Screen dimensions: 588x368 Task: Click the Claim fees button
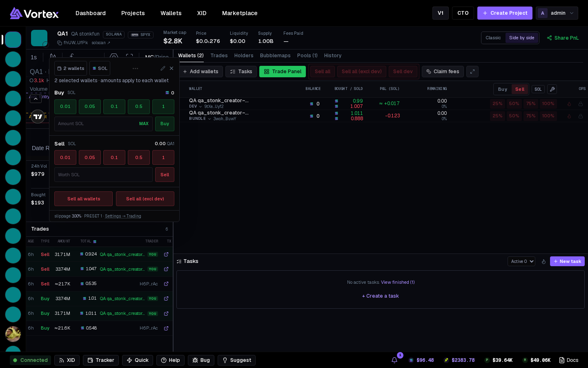point(443,72)
